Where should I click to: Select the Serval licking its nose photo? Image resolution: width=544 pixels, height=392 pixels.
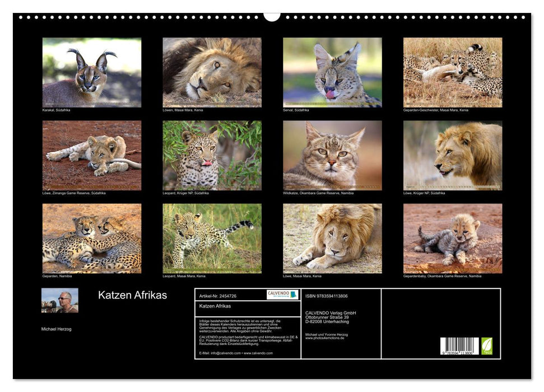pyautogui.click(x=332, y=72)
